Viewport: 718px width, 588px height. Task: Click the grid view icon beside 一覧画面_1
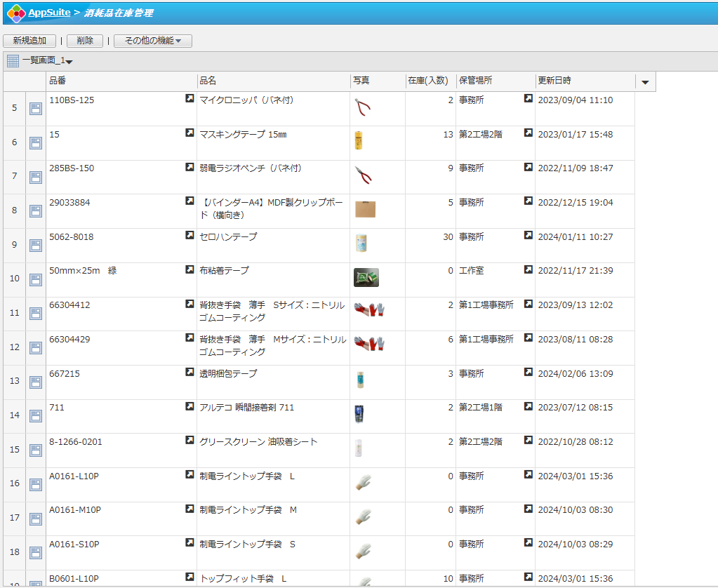pos(13,61)
